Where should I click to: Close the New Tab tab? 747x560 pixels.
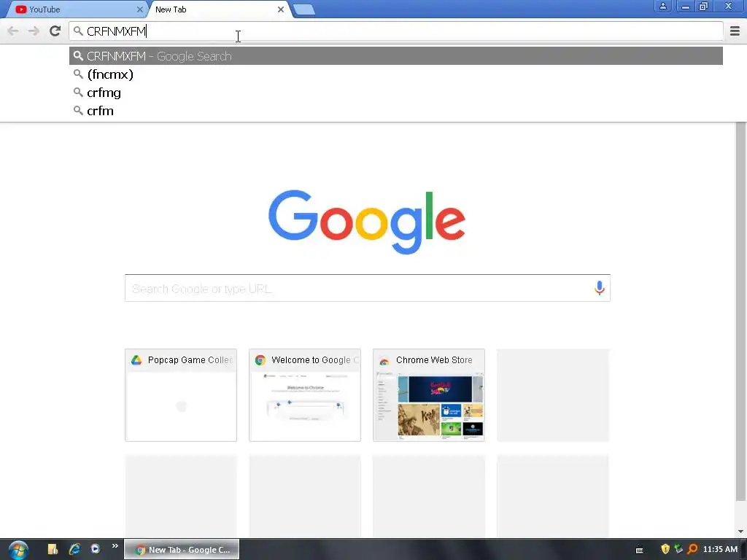point(281,9)
